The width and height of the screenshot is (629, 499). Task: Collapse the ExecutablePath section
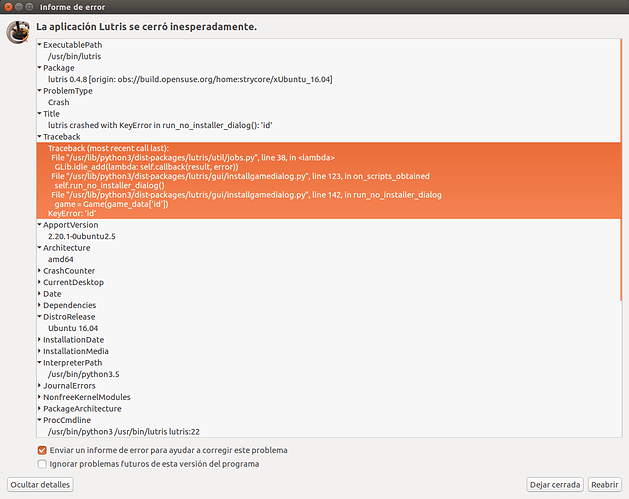click(39, 45)
